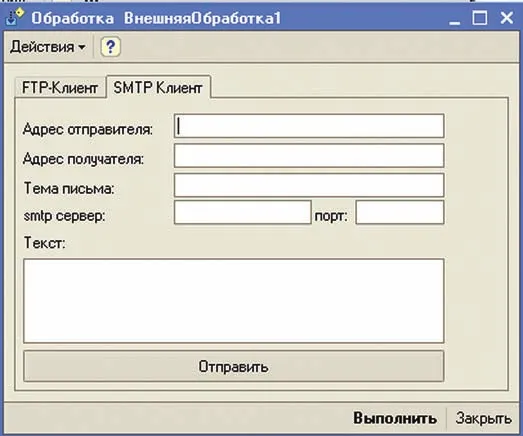Click the порт label
The image size is (523, 436).
coord(331,216)
